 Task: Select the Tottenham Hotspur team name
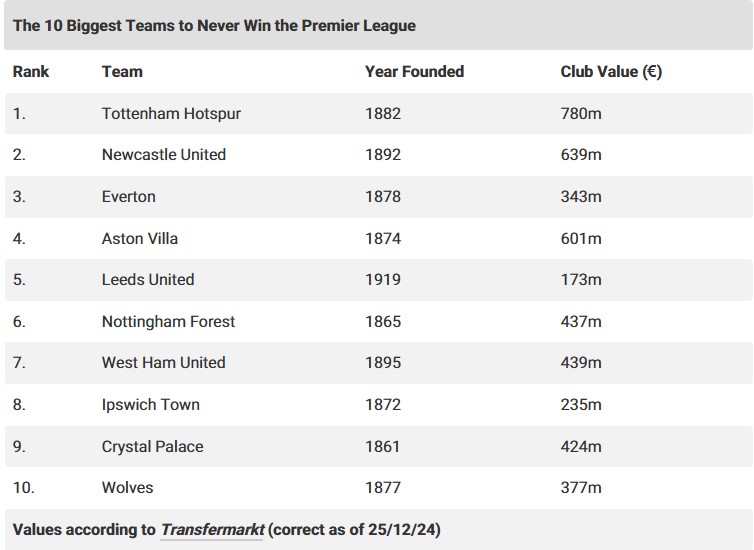tap(171, 113)
